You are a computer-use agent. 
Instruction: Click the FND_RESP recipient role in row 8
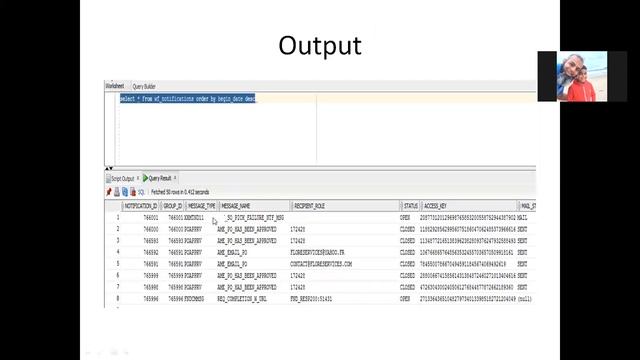point(311,299)
